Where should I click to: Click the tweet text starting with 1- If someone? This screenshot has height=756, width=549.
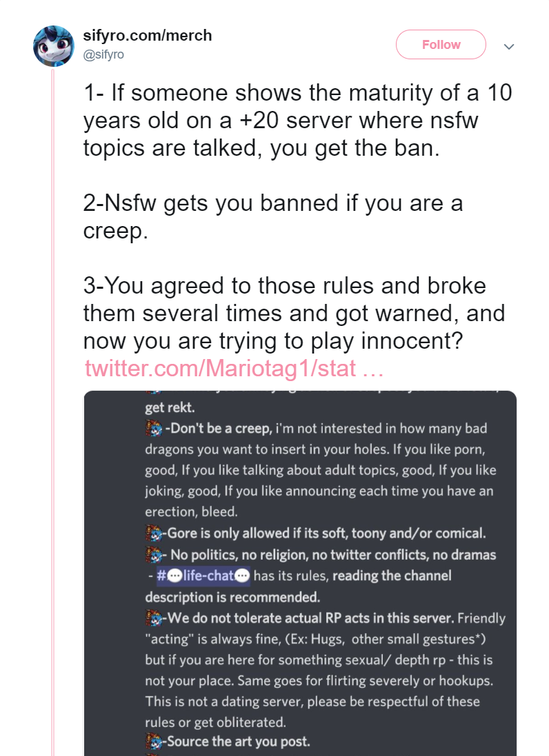[x=297, y=120]
